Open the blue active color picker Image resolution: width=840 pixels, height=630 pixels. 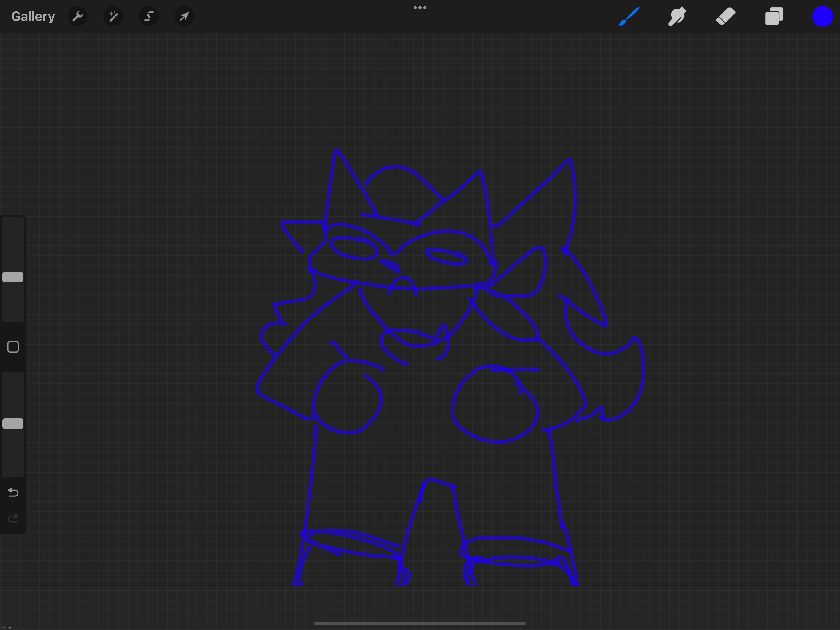822,16
